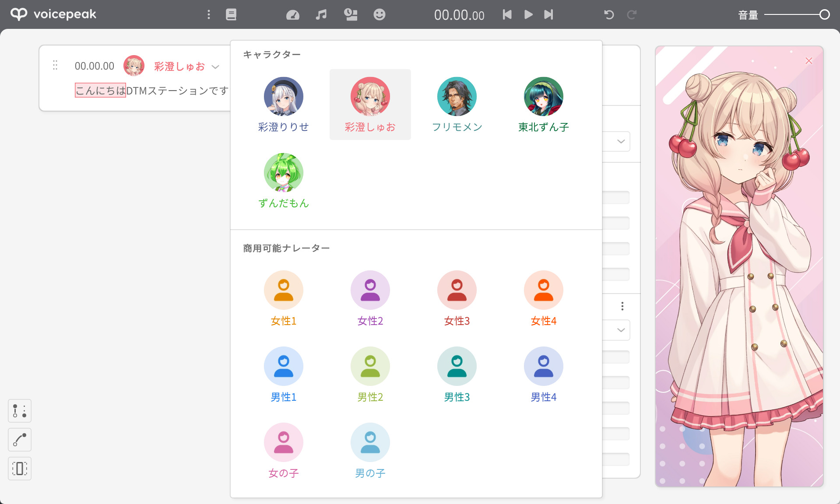
Task: Choose narrator 女性4
Action: point(544,298)
